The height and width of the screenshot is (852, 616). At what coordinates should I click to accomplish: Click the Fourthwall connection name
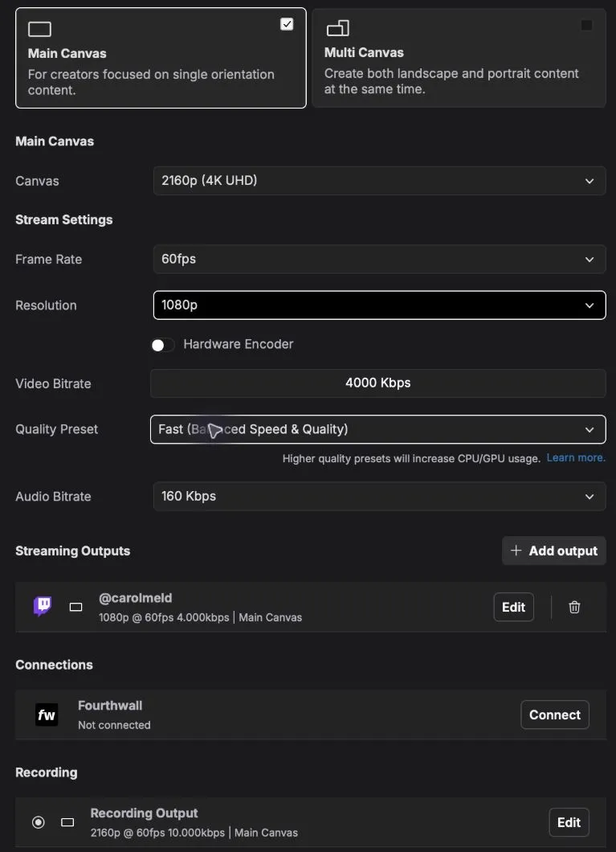[110, 705]
